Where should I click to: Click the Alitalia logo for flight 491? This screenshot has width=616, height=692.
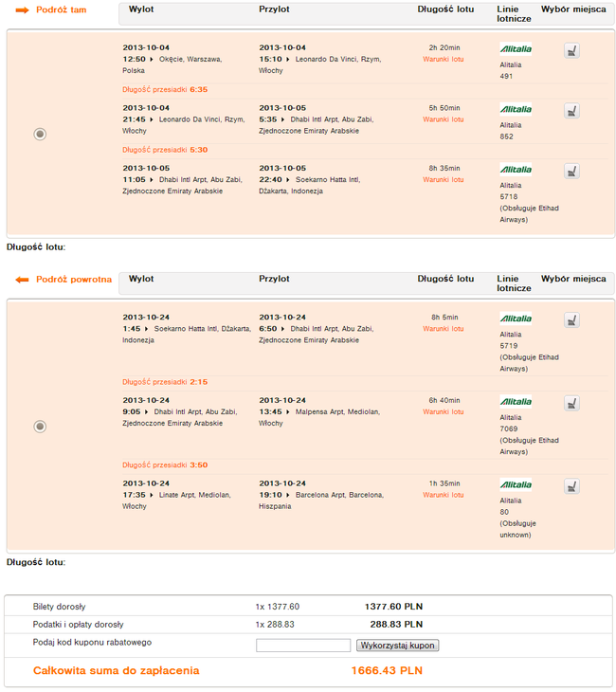(516, 49)
